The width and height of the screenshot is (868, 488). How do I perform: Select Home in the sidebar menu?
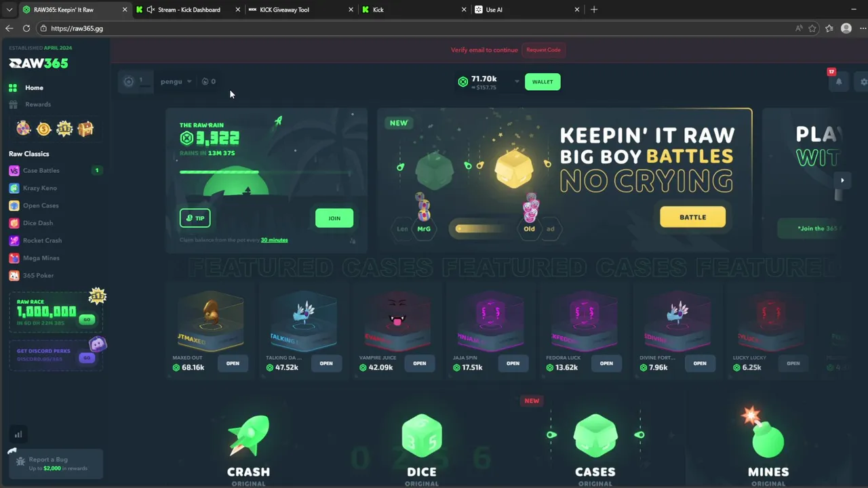[x=34, y=87]
